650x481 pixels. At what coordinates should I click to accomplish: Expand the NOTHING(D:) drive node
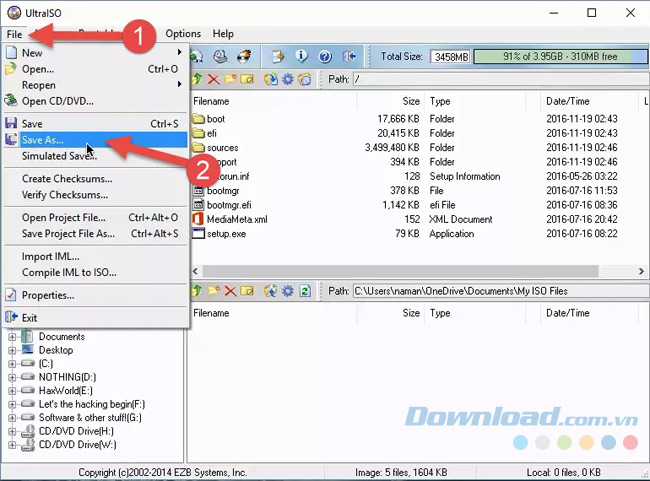[x=12, y=377]
